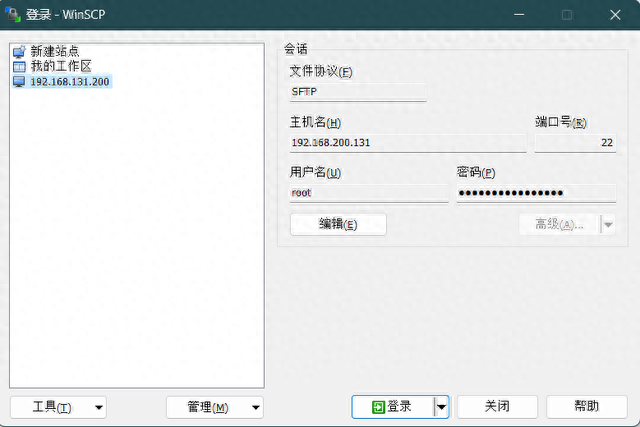
Task: Click the 关闭 close button
Action: 497,407
